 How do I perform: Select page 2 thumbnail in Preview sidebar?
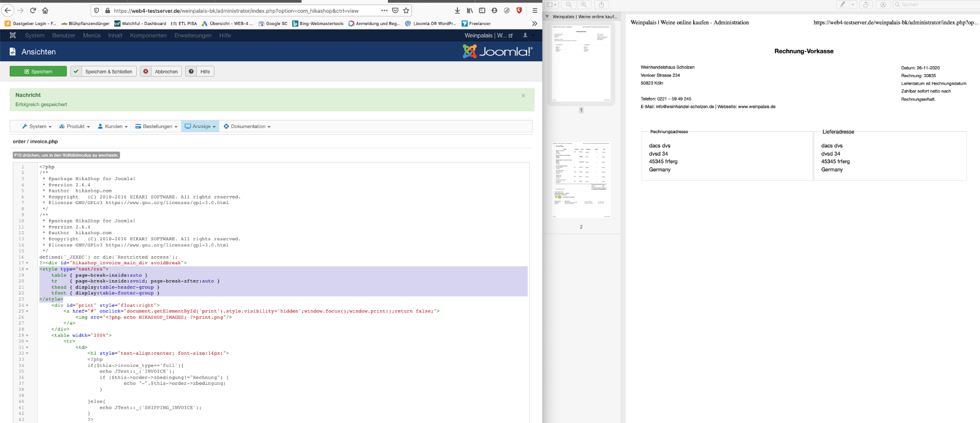(581, 180)
